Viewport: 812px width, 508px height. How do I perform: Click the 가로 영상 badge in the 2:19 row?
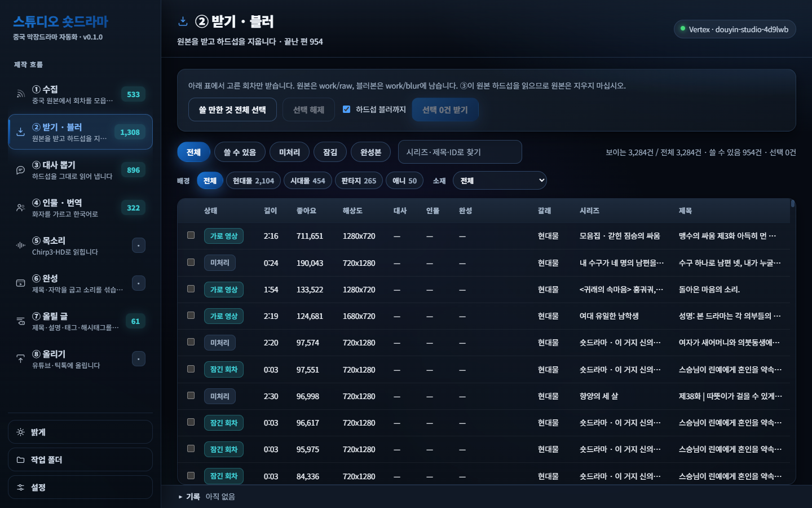[x=224, y=316]
